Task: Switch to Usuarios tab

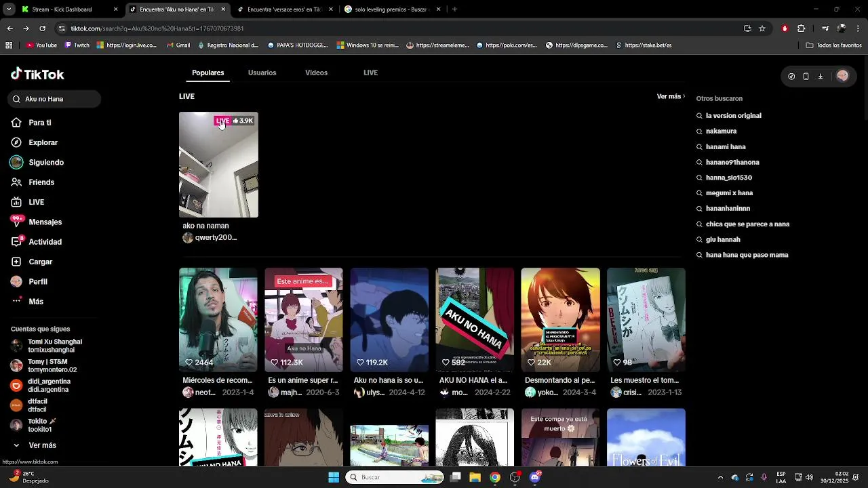Action: click(262, 73)
